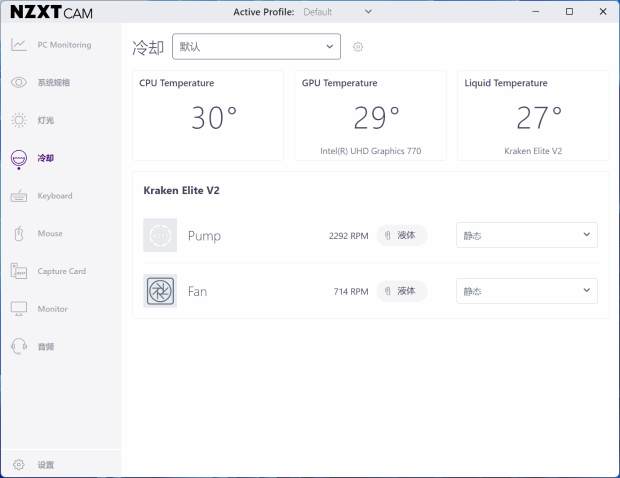Click the Mouse icon in sidebar
Screen dimensions: 620x478
tap(19, 233)
